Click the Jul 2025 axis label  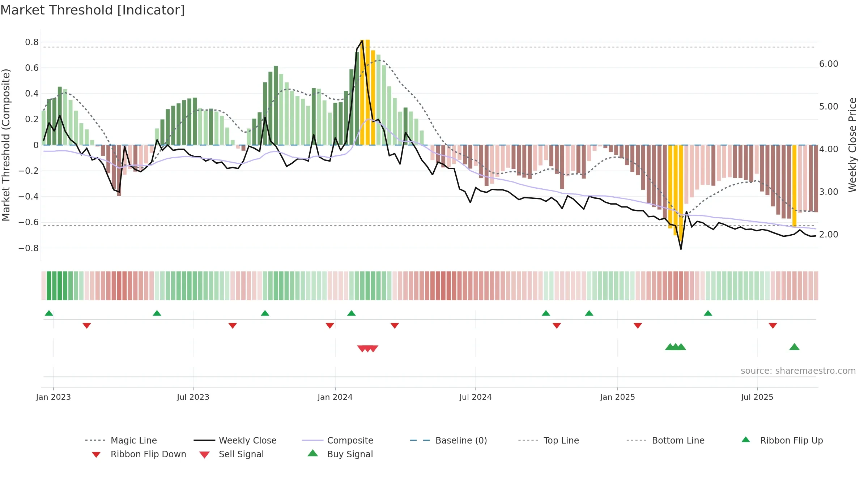tap(757, 397)
